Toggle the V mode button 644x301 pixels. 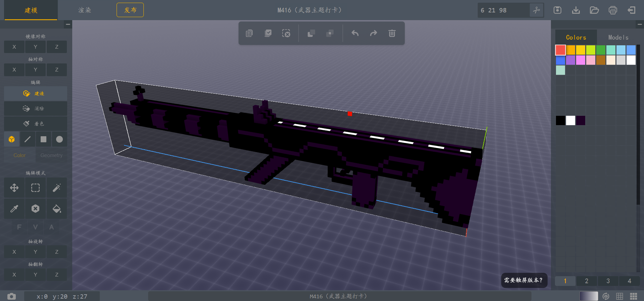35,227
